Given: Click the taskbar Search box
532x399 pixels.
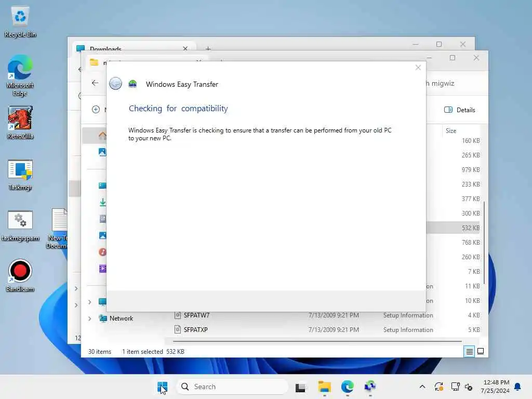Looking at the screenshot, I should (232, 387).
